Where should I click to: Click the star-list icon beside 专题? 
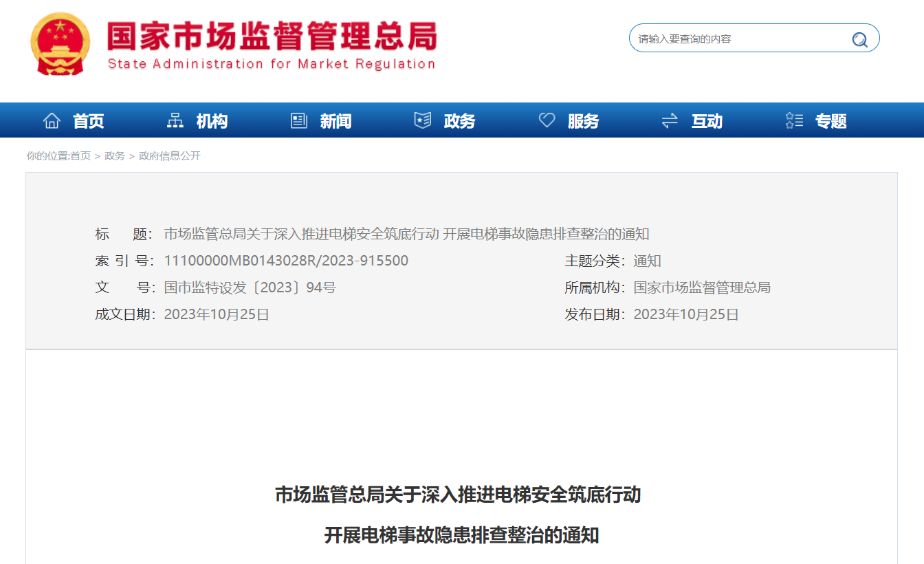tap(794, 121)
